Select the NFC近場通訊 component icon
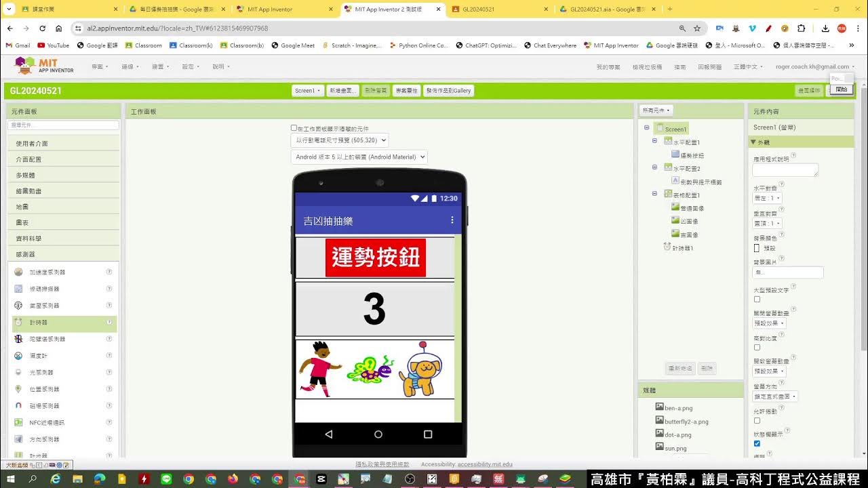Screen dimensions: 868x488 click(x=18, y=422)
